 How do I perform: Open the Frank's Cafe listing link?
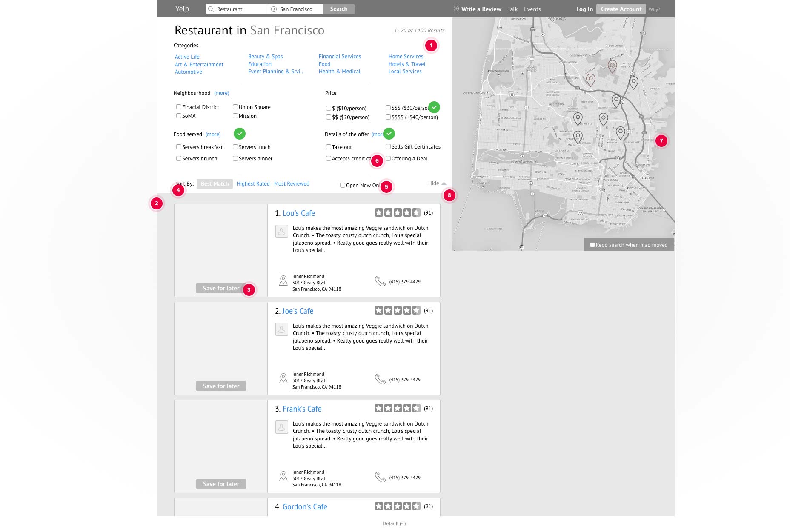tap(302, 409)
